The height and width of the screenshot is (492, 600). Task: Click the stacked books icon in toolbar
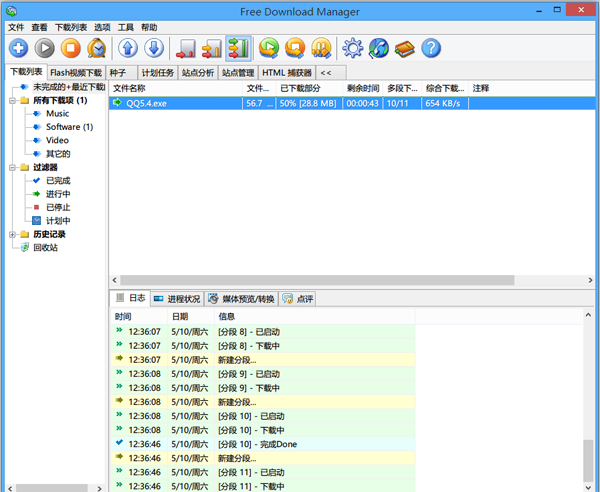[404, 47]
